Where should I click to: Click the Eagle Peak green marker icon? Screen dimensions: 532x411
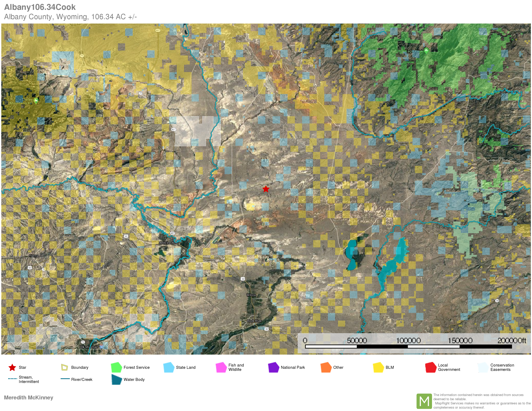426,50
